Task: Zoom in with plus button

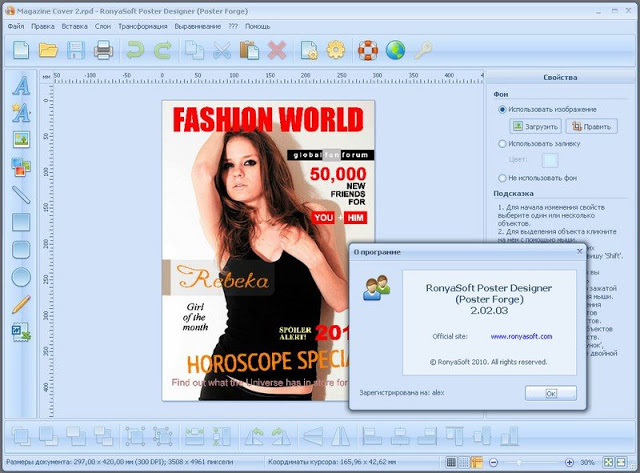Action: tap(569, 462)
